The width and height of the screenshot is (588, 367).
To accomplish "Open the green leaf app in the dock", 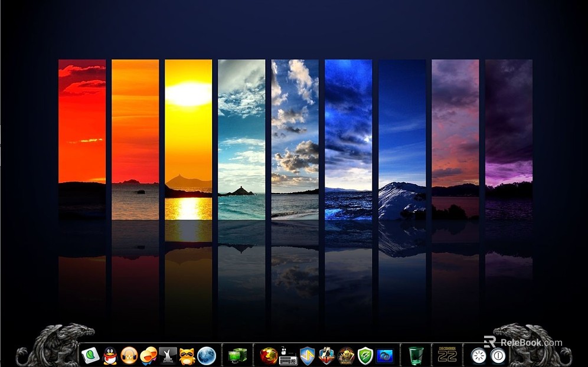I will pyautogui.click(x=90, y=355).
